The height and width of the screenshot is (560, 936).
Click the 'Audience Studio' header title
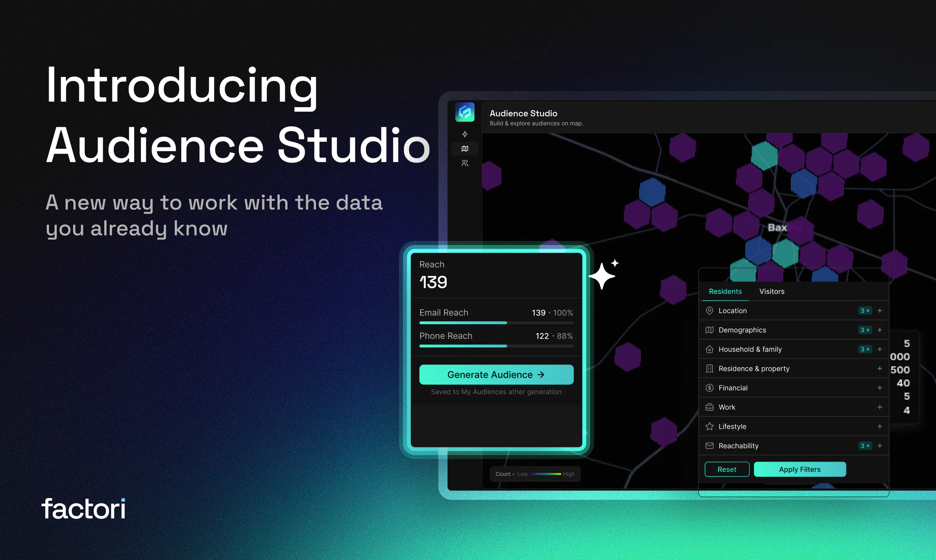(523, 113)
